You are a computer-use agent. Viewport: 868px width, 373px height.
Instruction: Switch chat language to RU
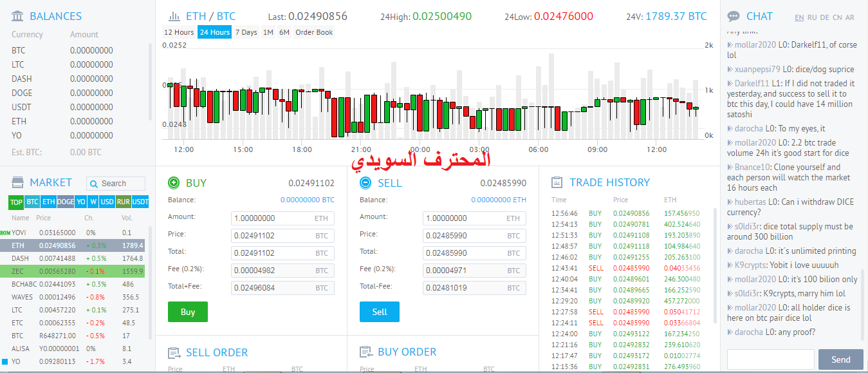pos(812,17)
